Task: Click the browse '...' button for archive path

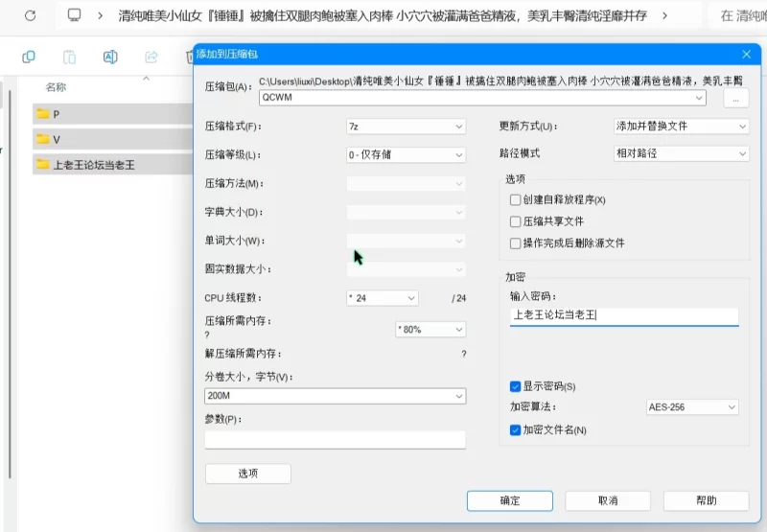Action: click(x=735, y=100)
